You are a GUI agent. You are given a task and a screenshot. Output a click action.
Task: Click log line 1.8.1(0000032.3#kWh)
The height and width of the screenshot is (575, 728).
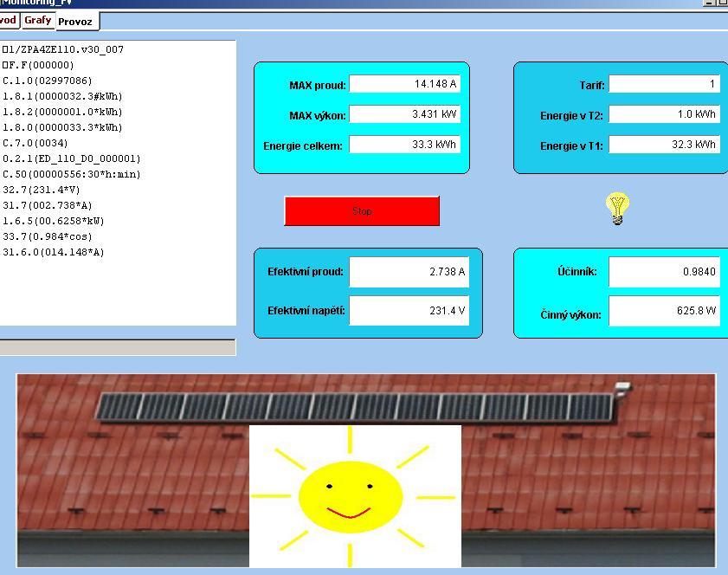(62, 97)
